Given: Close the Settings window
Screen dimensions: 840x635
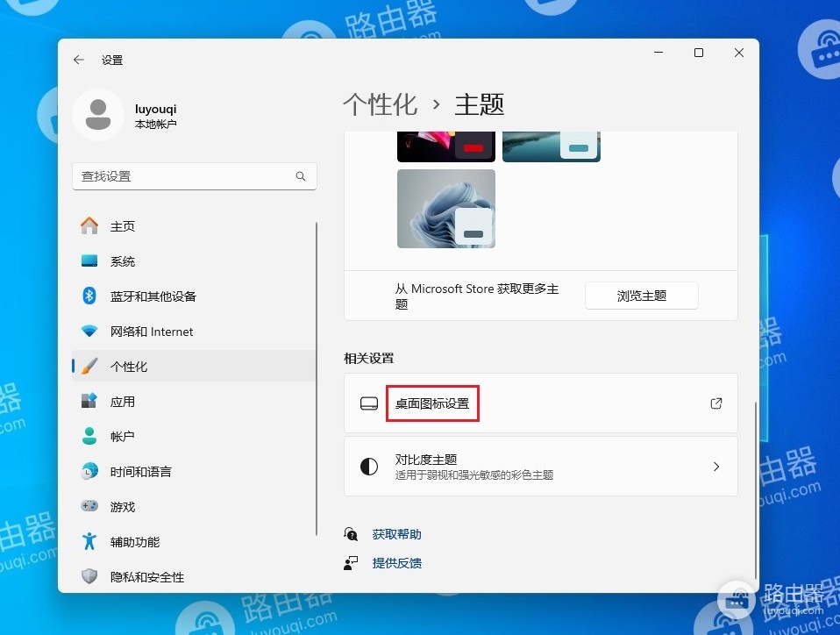Looking at the screenshot, I should [739, 53].
